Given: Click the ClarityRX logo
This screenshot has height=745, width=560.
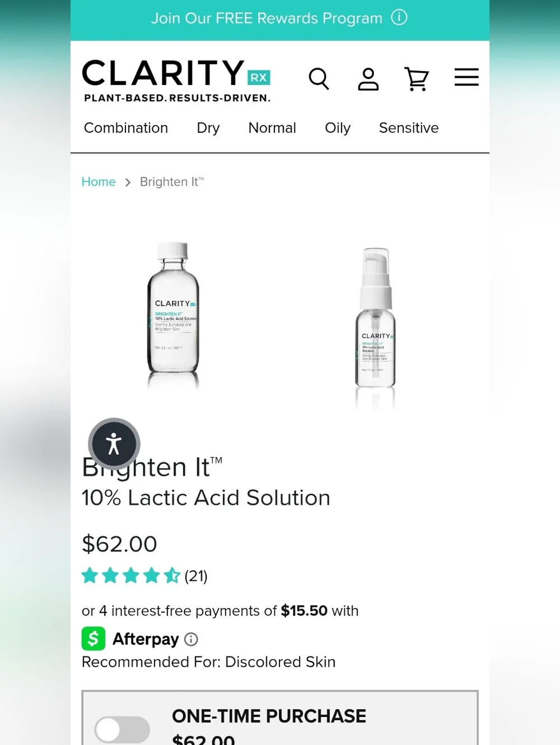Looking at the screenshot, I should (176, 81).
